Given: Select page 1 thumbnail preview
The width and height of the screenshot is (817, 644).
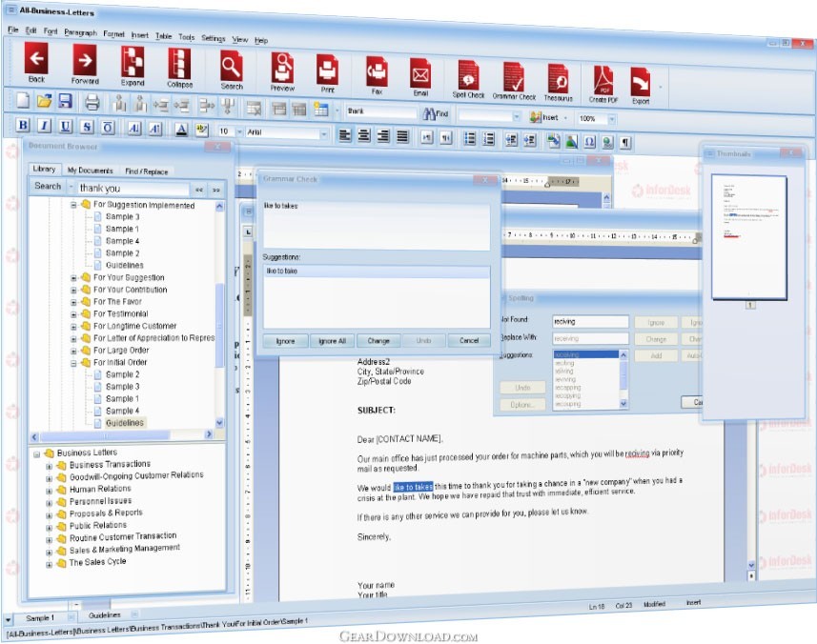Looking at the screenshot, I should tap(748, 237).
